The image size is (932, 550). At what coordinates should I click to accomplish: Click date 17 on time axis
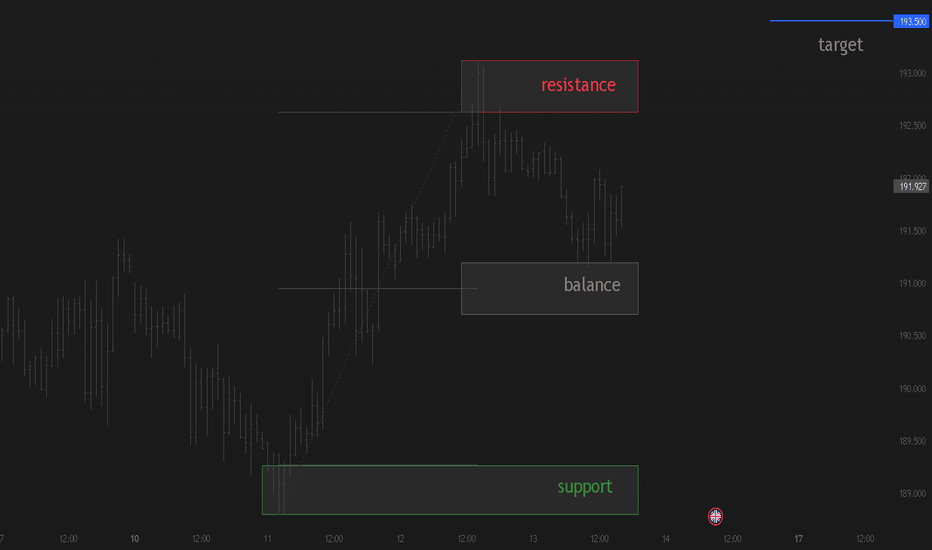798,539
